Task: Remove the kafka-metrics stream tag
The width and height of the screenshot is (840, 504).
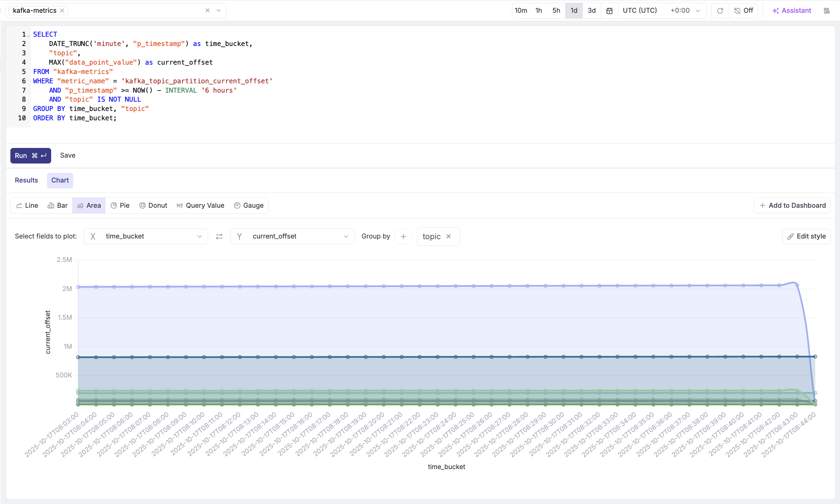Action: click(x=62, y=11)
